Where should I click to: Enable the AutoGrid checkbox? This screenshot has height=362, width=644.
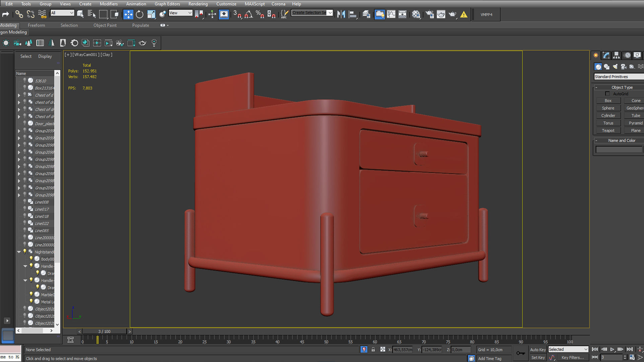point(607,94)
